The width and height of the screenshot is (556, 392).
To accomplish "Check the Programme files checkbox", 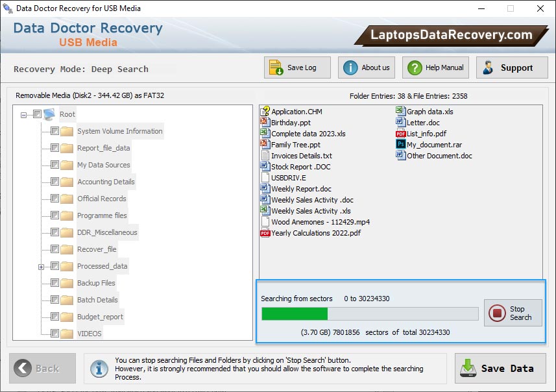I will 54,215.
